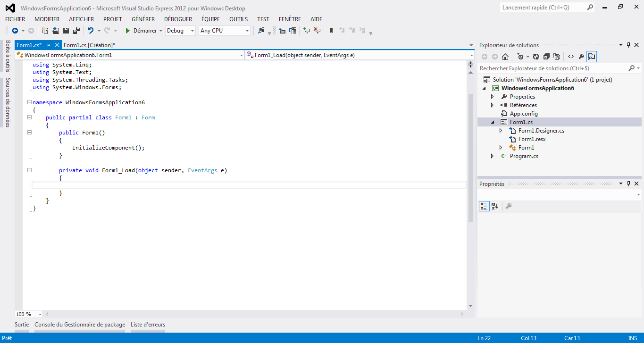Viewport: 644px width, 343px height.
Task: Click the Property Pages wrench icon in Propriétés
Action: (509, 206)
